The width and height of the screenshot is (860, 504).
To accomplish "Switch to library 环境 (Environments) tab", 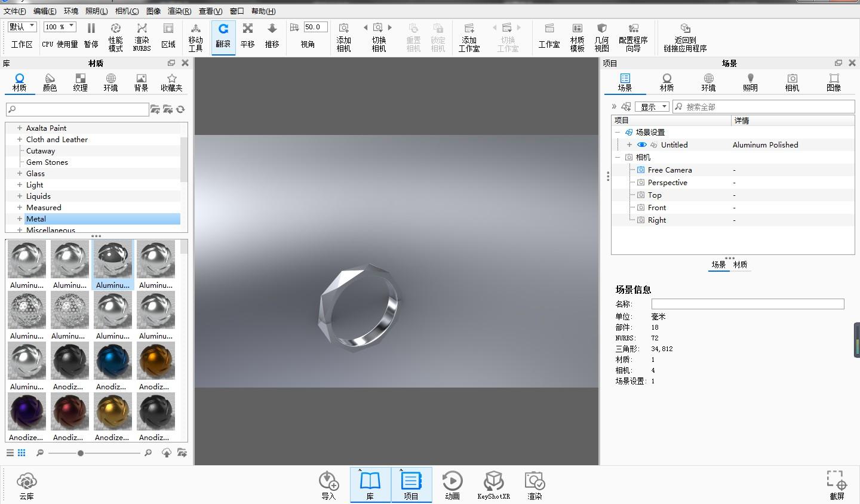I will click(x=110, y=82).
